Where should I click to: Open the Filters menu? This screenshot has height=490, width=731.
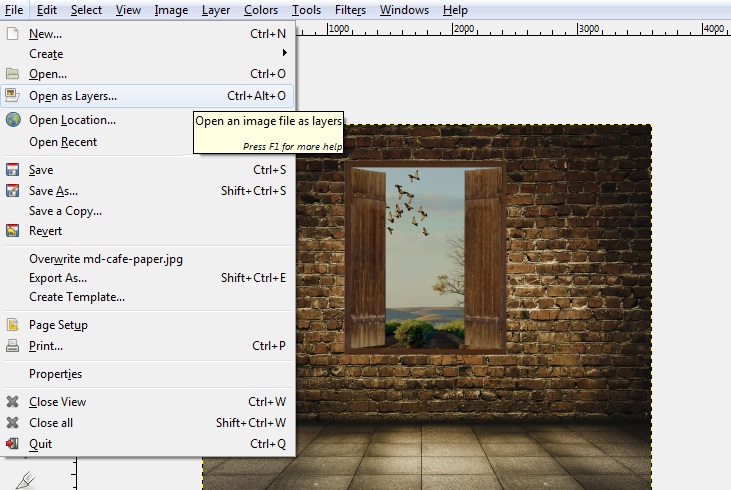click(x=350, y=10)
